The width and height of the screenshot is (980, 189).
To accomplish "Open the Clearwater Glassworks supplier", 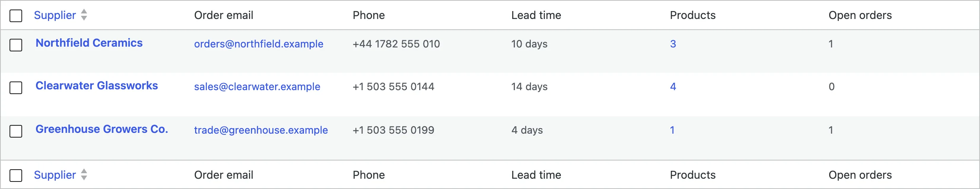I will [97, 85].
